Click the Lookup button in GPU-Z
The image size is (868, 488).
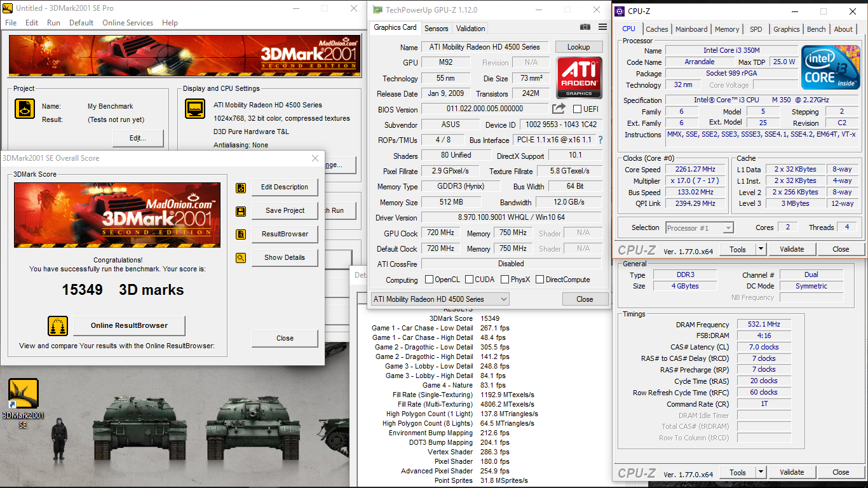578,47
